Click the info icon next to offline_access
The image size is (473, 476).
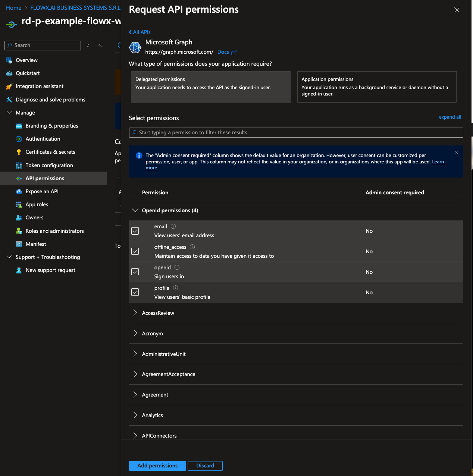click(x=192, y=247)
